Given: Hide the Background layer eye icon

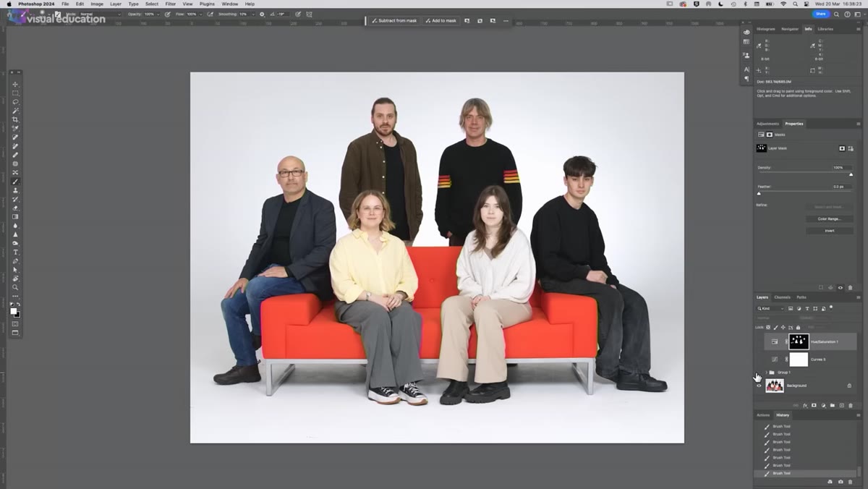Looking at the screenshot, I should coord(759,386).
